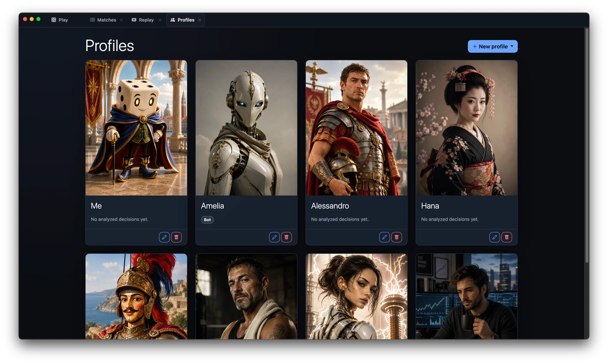Click the Bot badge on Amelia
This screenshot has width=608, height=364.
tap(207, 220)
